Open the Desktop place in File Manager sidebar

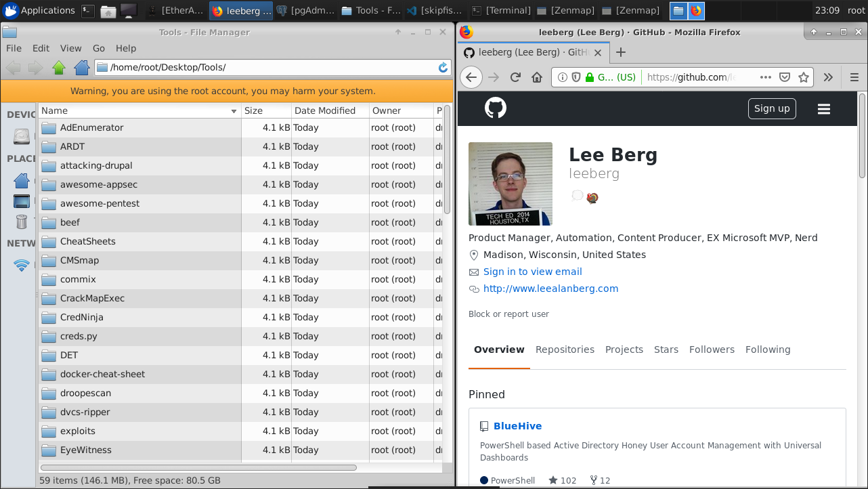[22, 201]
